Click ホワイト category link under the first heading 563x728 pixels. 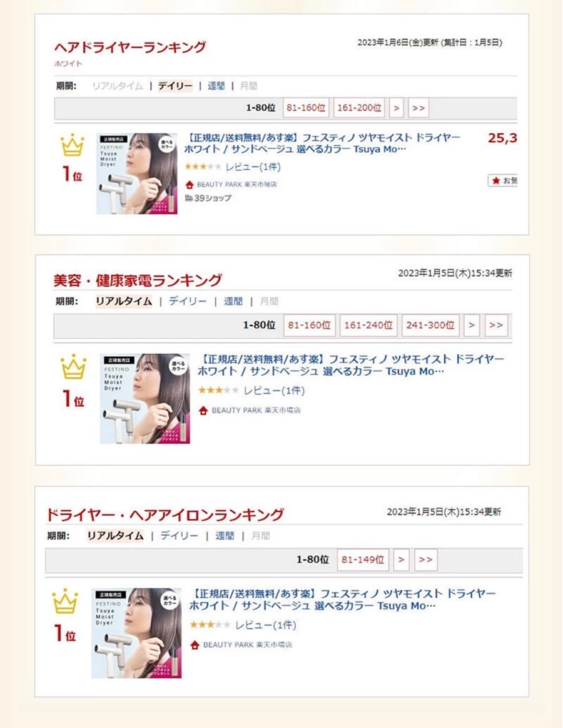pos(68,64)
